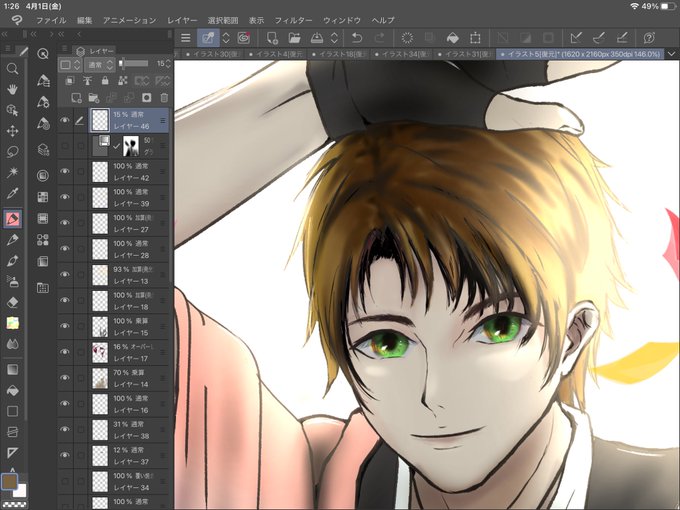
Task: Hide layer 42 using eye icon
Action: click(x=65, y=171)
